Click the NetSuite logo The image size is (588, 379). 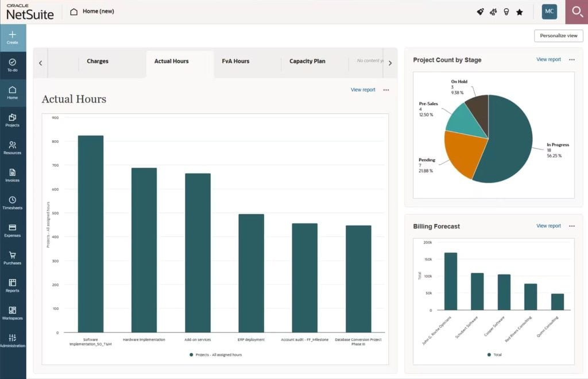(x=30, y=13)
